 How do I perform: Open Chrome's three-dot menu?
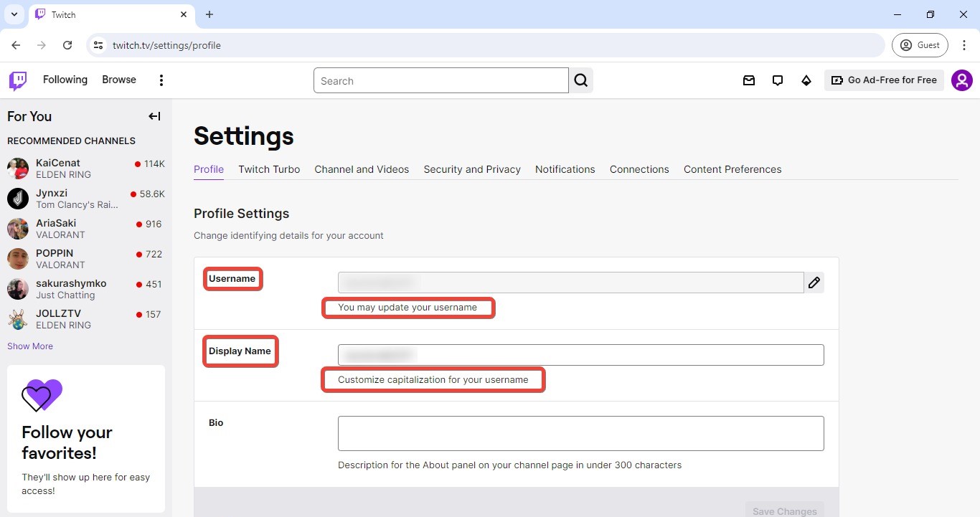[965, 44]
